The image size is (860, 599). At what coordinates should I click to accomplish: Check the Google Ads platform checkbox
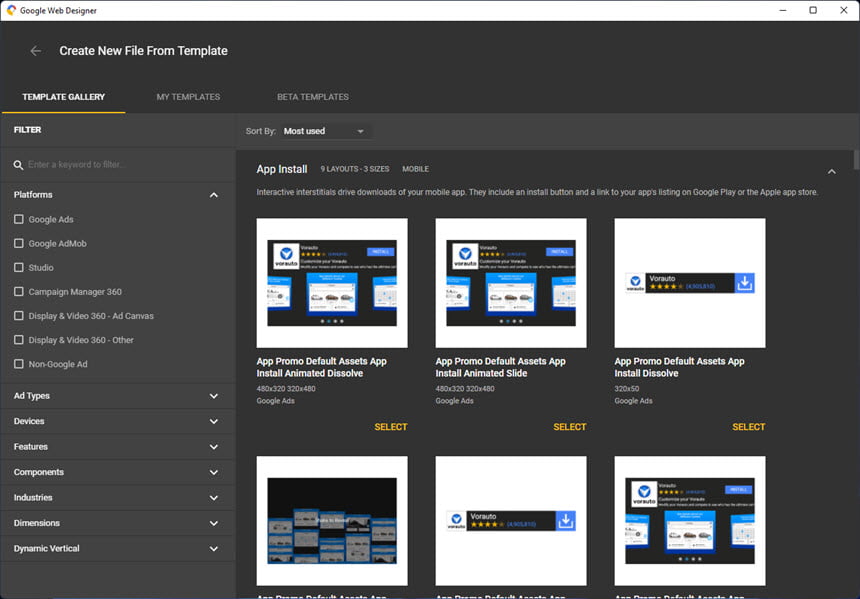19,219
